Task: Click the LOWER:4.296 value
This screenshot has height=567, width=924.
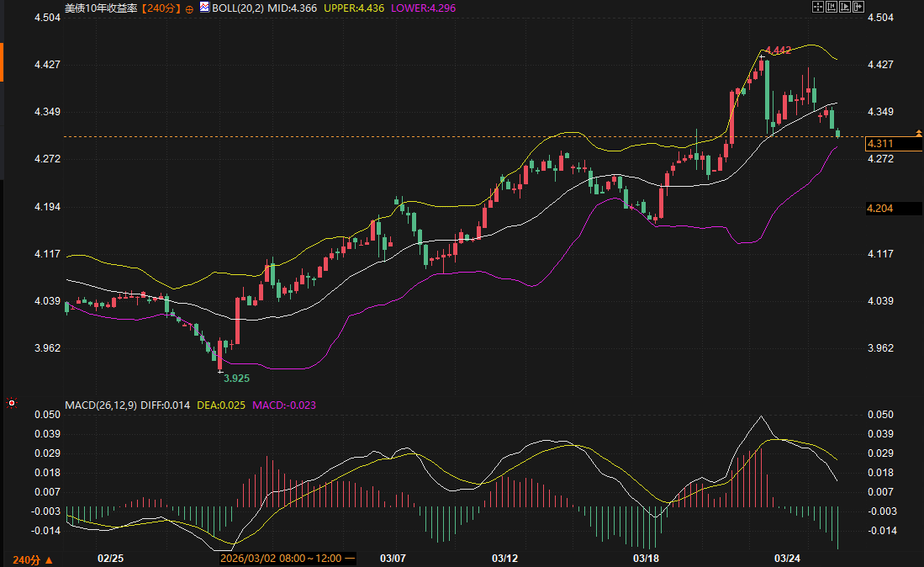Action: (423, 8)
